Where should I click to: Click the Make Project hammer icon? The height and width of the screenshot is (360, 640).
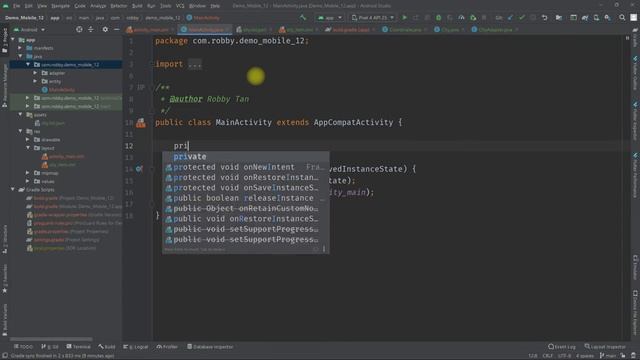pyautogui.click(x=303, y=18)
